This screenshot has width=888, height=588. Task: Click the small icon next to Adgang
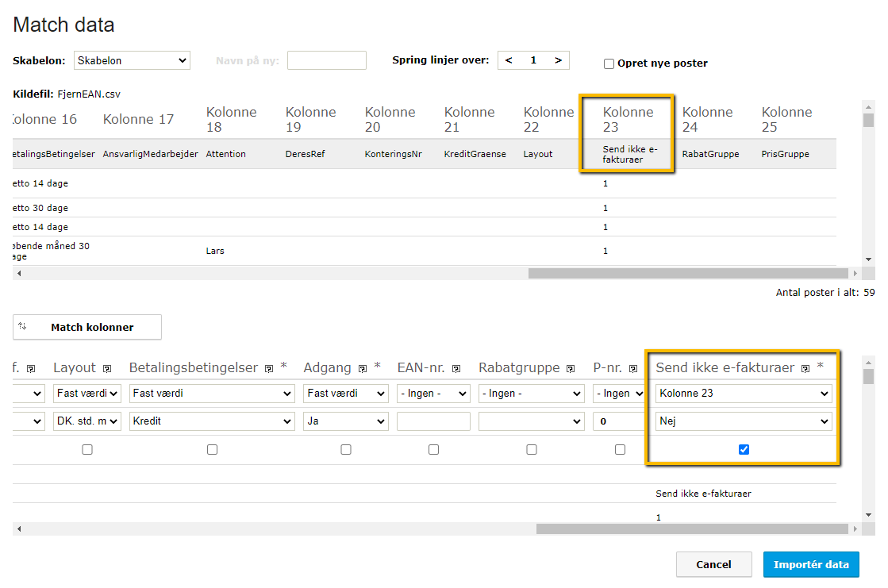tap(362, 369)
